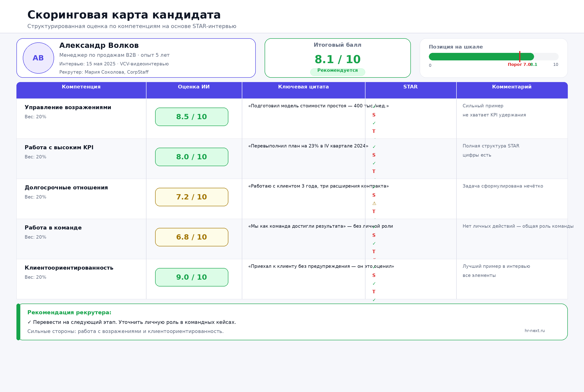Click the 'Долгосрочные отношения' competency name
The image size is (584, 392).
(66, 188)
